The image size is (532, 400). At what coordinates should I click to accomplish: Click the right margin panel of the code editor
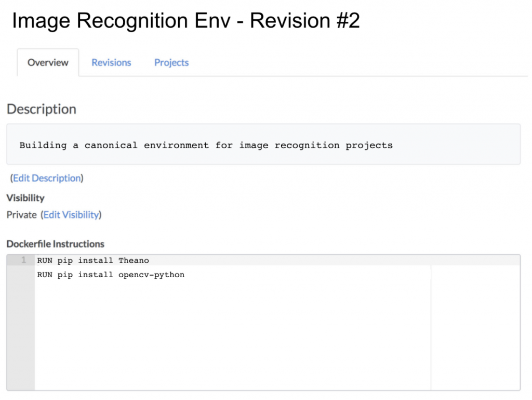click(475, 322)
